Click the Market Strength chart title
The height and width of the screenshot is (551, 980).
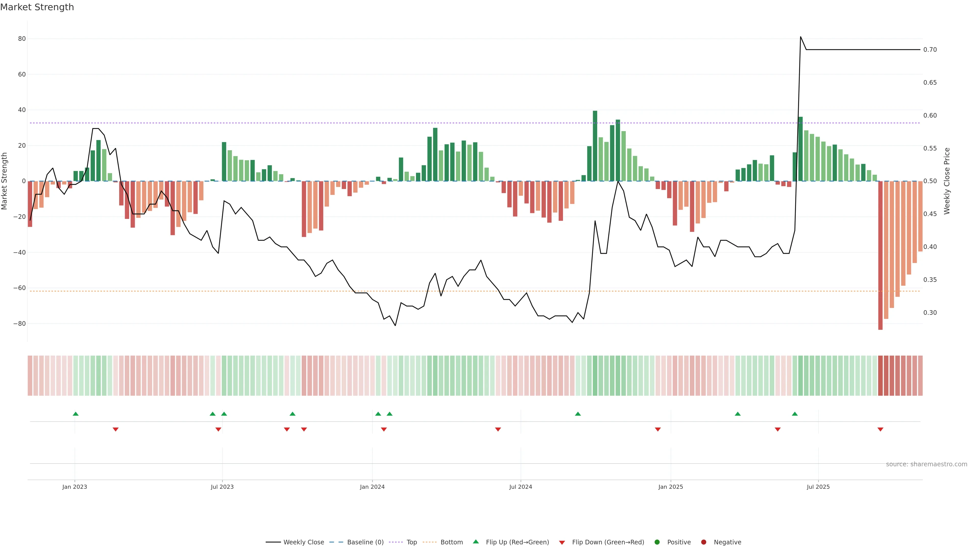pos(37,7)
